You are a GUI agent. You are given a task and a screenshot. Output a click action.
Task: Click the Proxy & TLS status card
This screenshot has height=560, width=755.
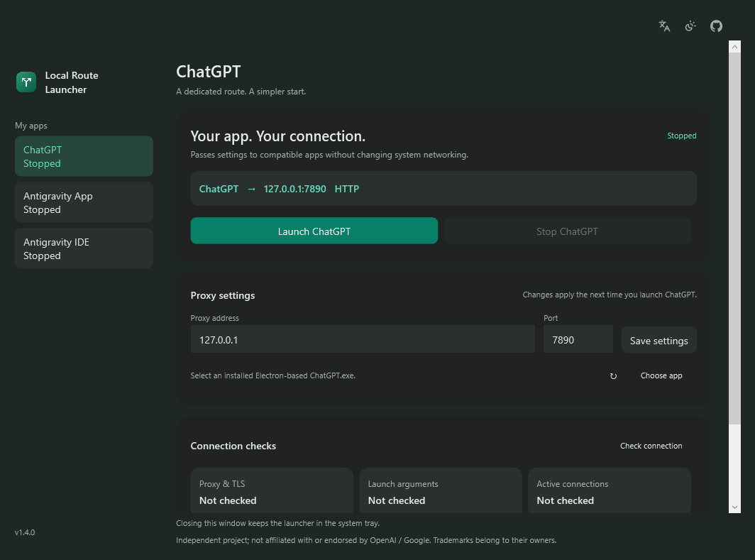272,490
